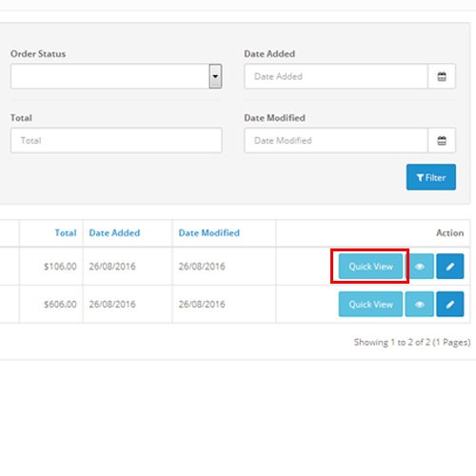
Task: View the $606.00 order via eye icon
Action: 420,305
